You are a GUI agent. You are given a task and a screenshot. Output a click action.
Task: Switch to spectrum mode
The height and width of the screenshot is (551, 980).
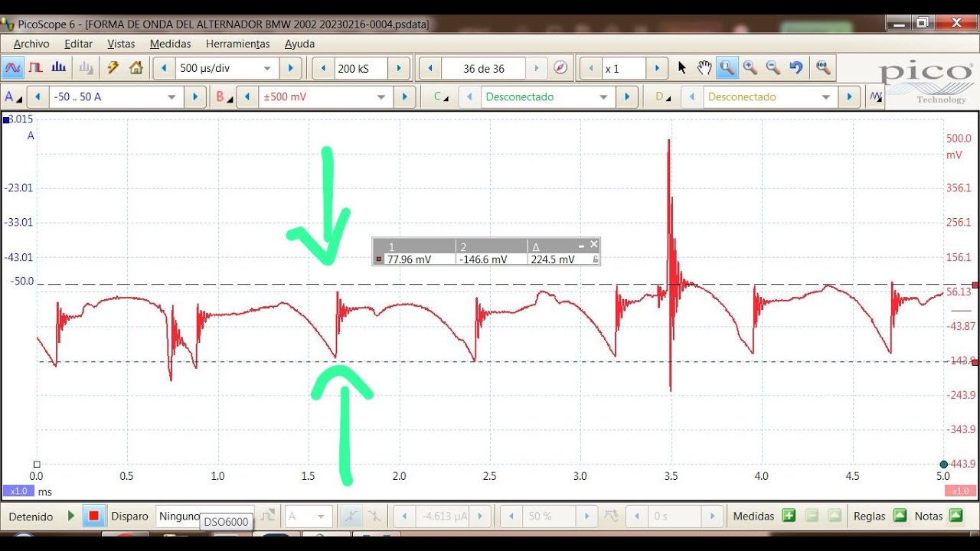(59, 68)
